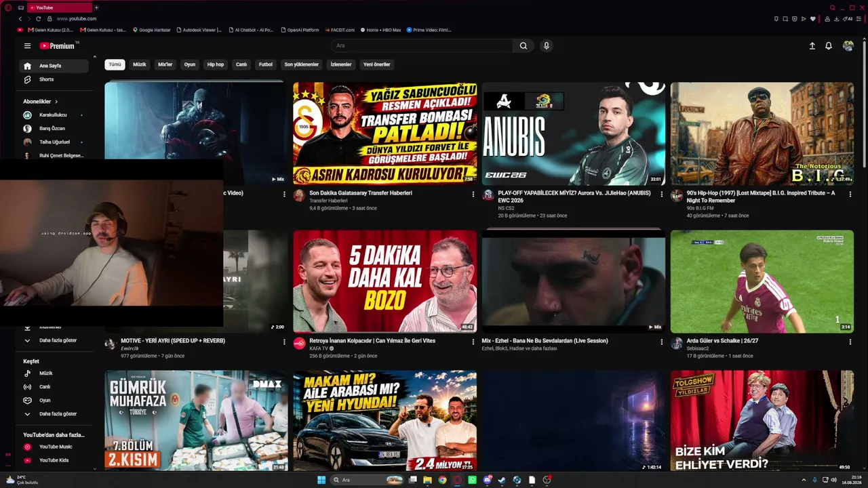Open Talha Uğurluel subscription channel
This screenshot has height=488, width=868.
click(x=54, y=142)
